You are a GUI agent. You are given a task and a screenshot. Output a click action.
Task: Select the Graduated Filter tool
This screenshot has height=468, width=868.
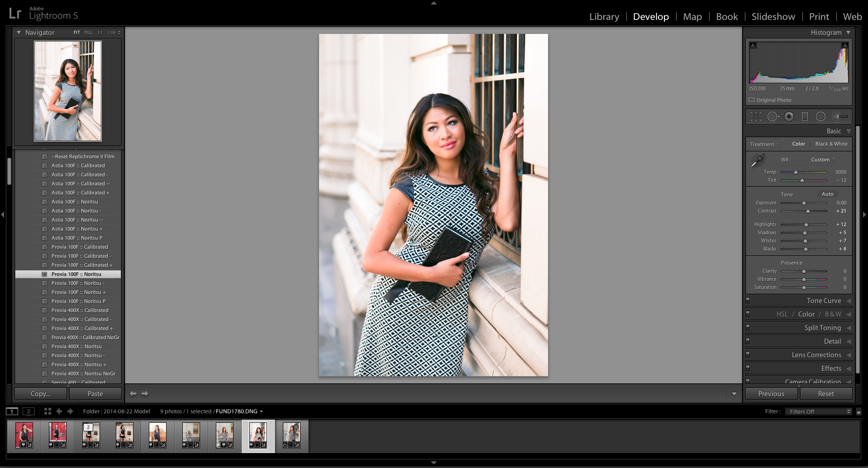(805, 117)
